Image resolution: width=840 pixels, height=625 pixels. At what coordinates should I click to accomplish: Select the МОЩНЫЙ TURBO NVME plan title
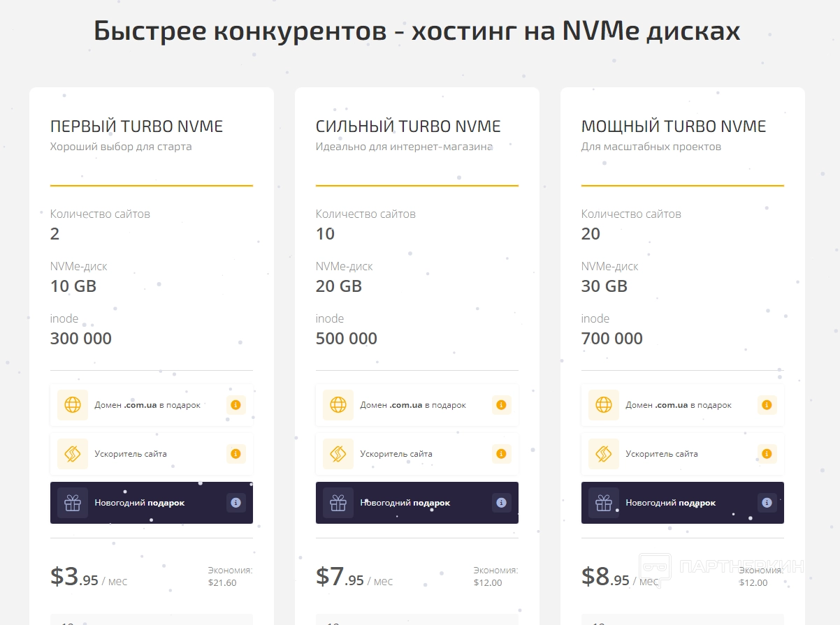click(674, 126)
